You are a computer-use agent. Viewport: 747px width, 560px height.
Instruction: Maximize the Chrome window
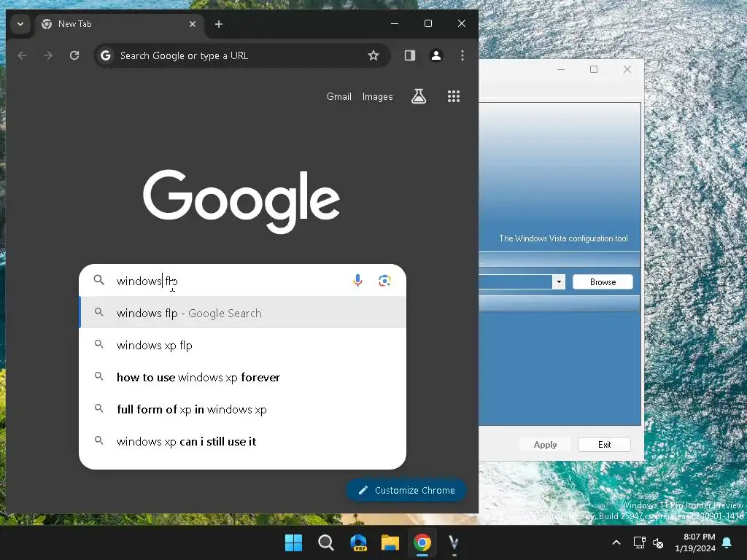point(427,23)
